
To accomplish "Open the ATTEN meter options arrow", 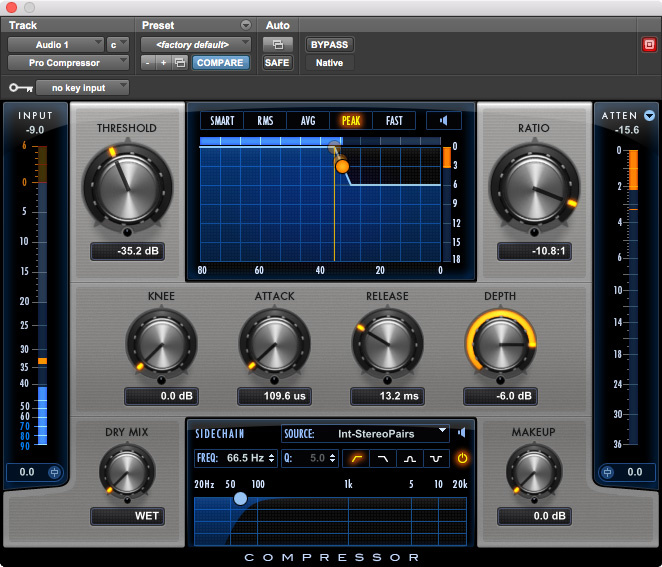I will 649,115.
